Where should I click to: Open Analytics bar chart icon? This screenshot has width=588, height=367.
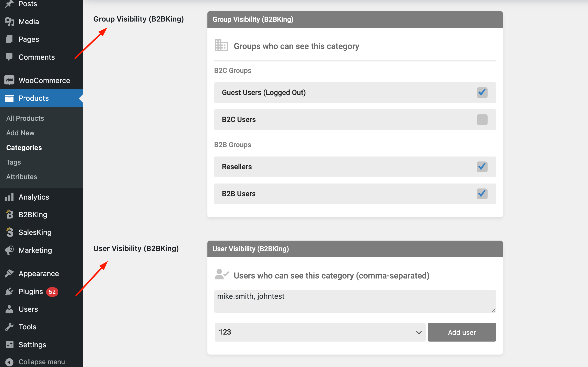pos(9,197)
